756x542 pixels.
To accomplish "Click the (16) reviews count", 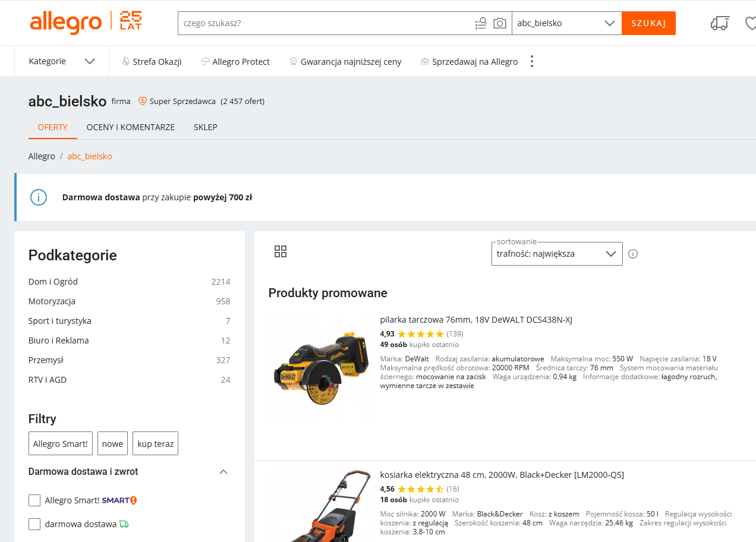I will coord(453,489).
